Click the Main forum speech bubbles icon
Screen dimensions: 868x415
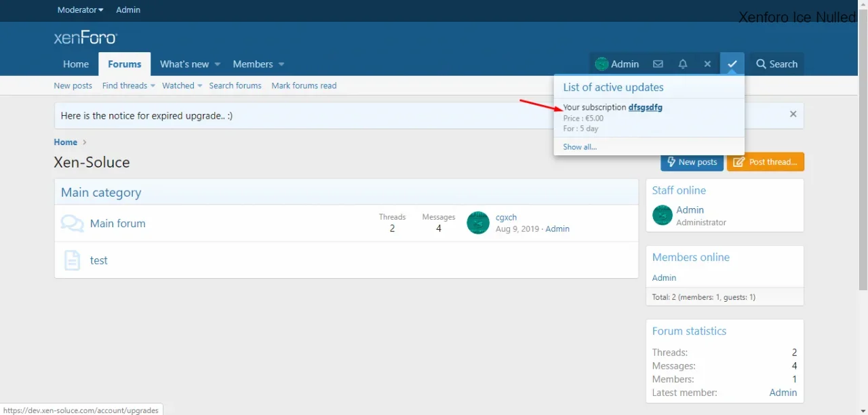point(72,224)
